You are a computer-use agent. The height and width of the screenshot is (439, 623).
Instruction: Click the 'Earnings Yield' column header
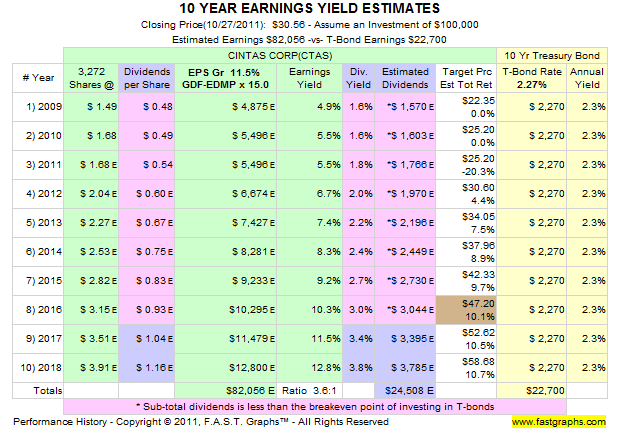coord(310,78)
